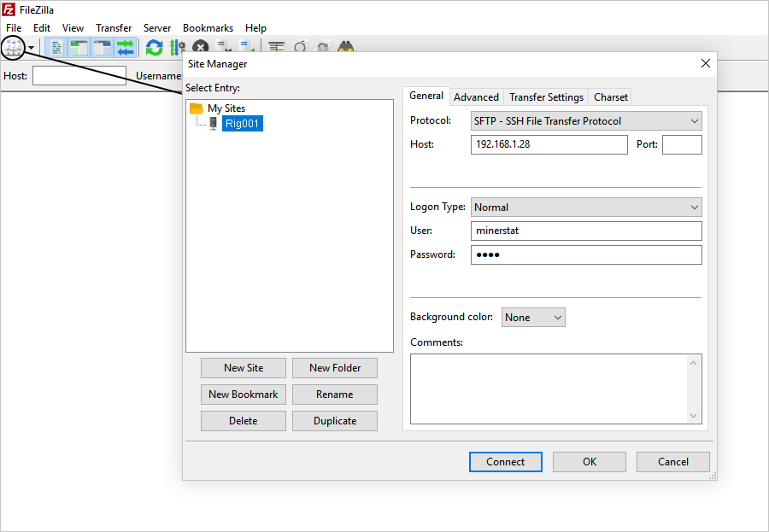Open the File menu
The image size is (769, 532).
coord(14,28)
